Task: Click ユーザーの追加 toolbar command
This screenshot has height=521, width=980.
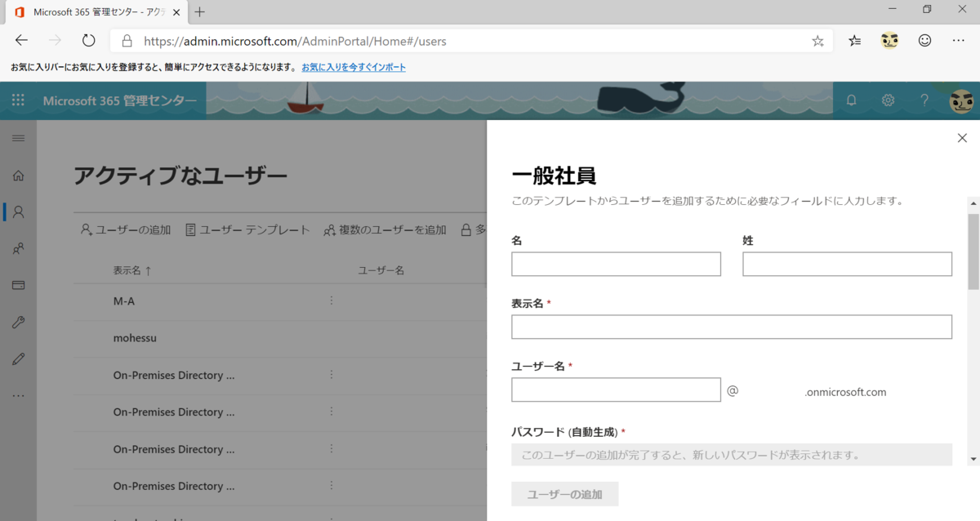Action: click(126, 230)
